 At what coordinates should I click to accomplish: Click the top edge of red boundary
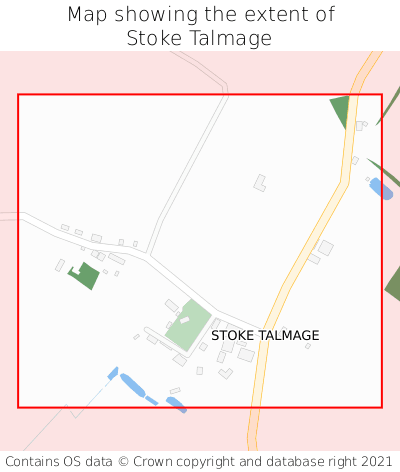pyautogui.click(x=200, y=95)
